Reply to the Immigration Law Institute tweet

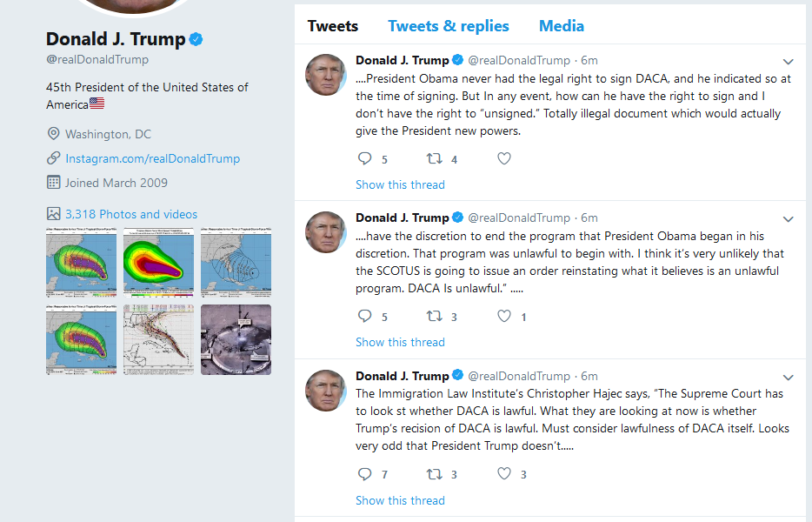tap(365, 474)
